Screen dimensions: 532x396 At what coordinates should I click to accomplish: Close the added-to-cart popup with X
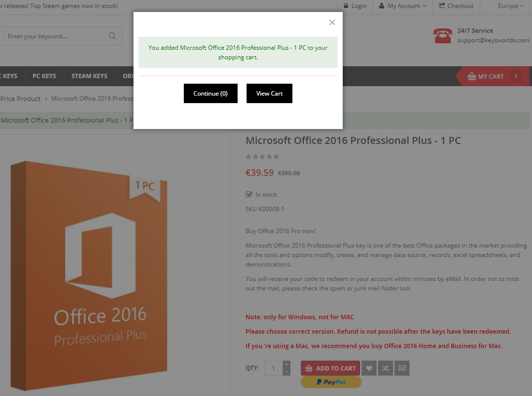[332, 22]
